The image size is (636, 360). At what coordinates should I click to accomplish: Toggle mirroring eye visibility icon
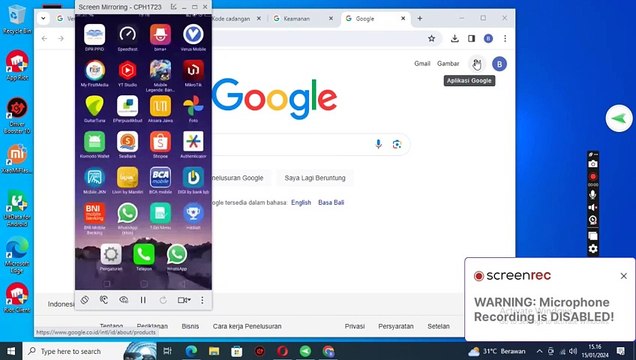[x=124, y=300]
